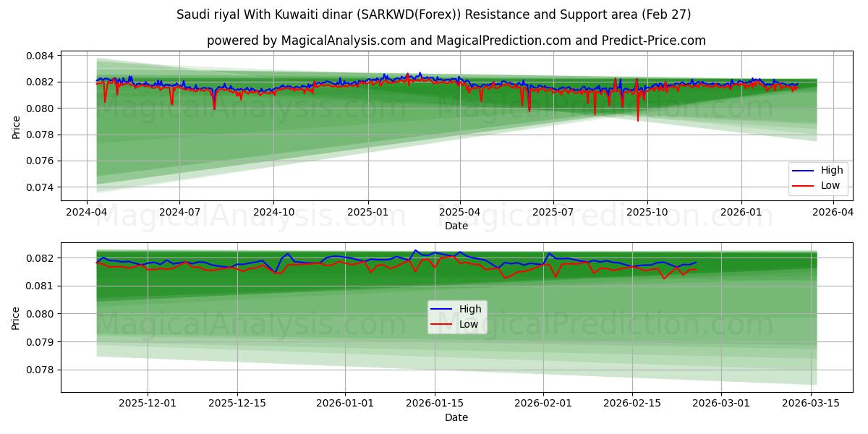The image size is (868, 434).
Task: Click the 2026-02-01 date tick
Action: pos(543,404)
